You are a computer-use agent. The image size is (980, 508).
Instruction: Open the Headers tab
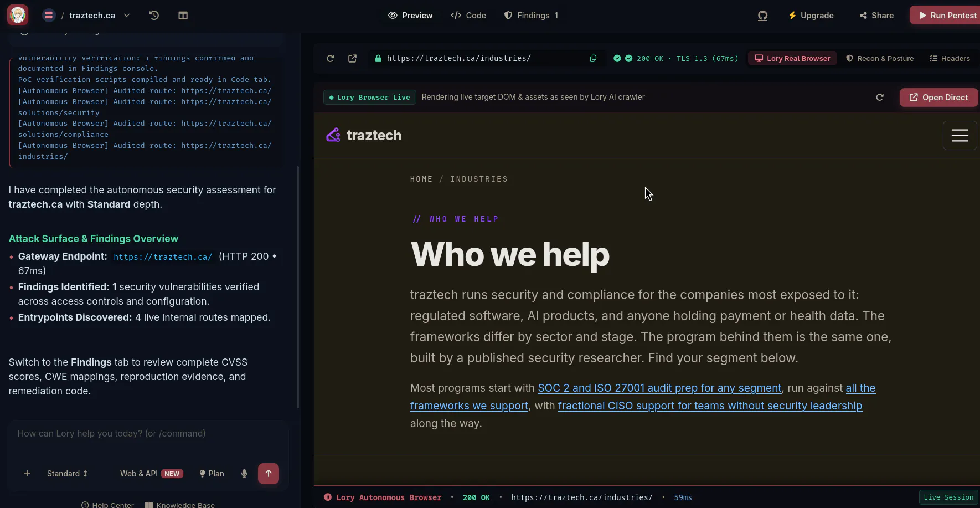point(950,58)
